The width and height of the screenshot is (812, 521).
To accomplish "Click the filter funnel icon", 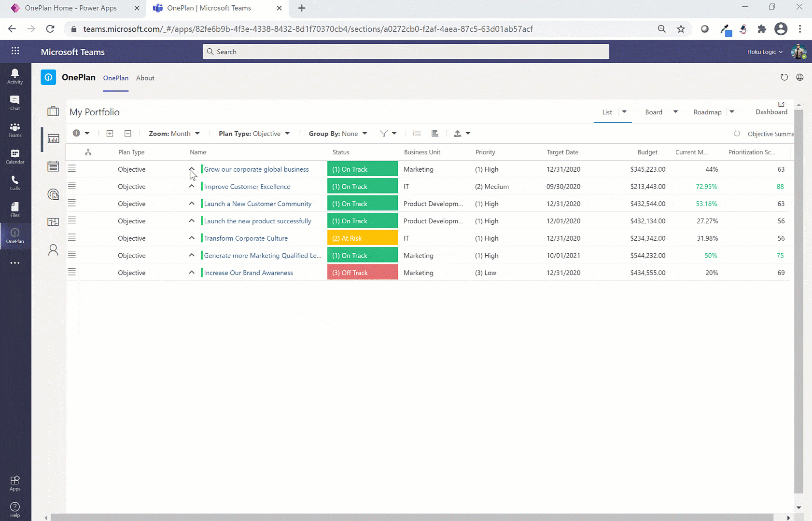I will pyautogui.click(x=384, y=134).
